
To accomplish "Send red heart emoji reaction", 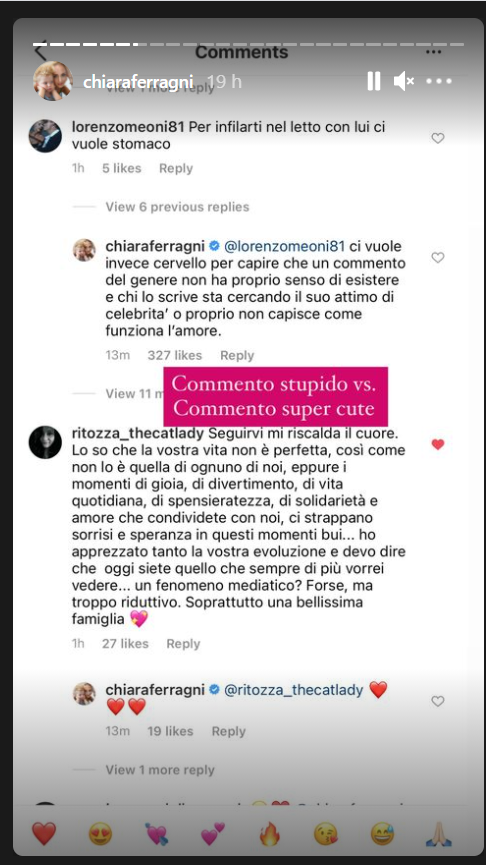I will click(x=44, y=834).
